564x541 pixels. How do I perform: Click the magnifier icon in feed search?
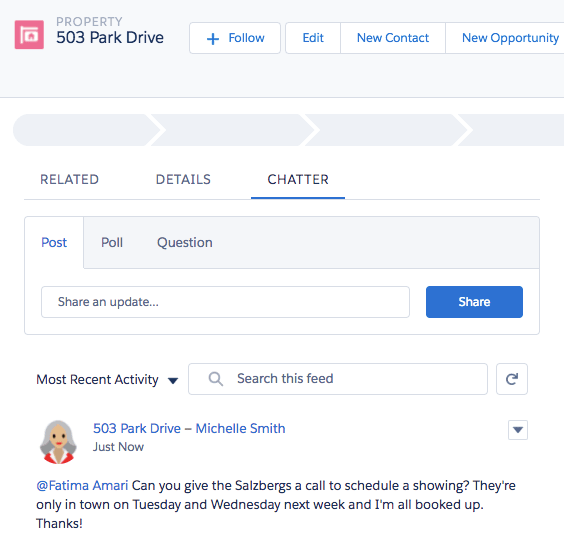(215, 379)
